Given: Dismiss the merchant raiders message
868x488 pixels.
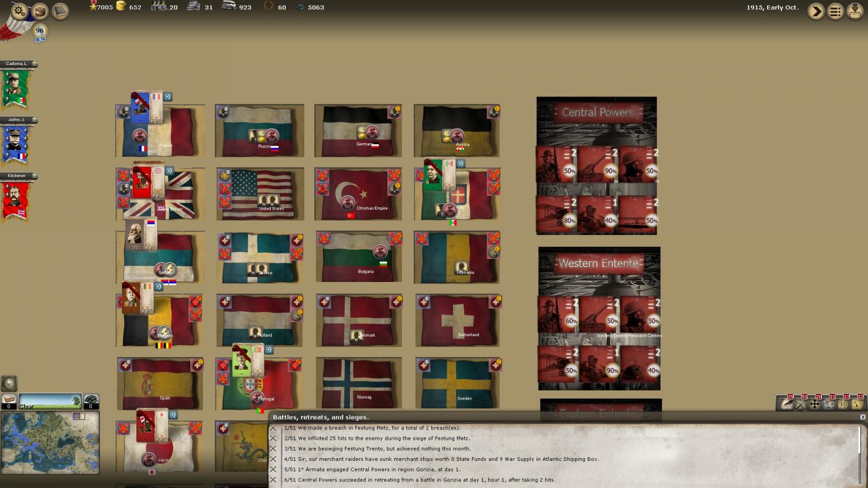Looking at the screenshot, I should (273, 459).
